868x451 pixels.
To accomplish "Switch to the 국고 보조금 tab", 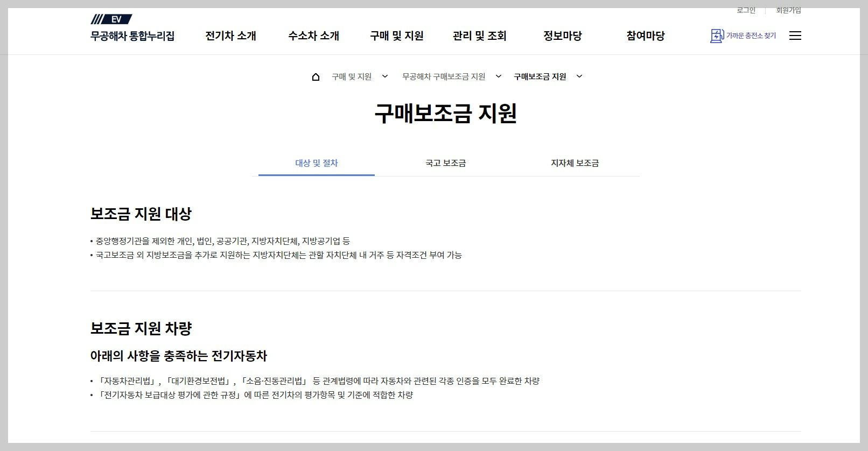I will (x=446, y=163).
